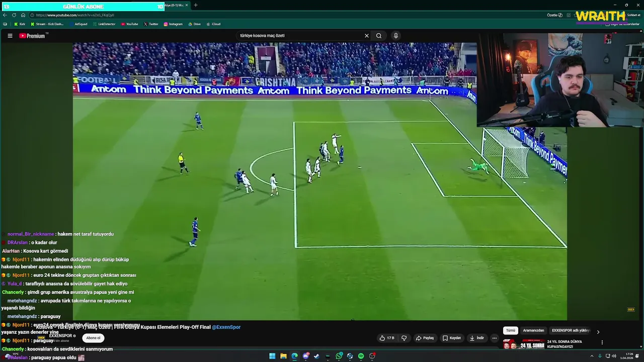Click the Abone ol subscribe button
The image size is (644, 362).
pyautogui.click(x=93, y=338)
